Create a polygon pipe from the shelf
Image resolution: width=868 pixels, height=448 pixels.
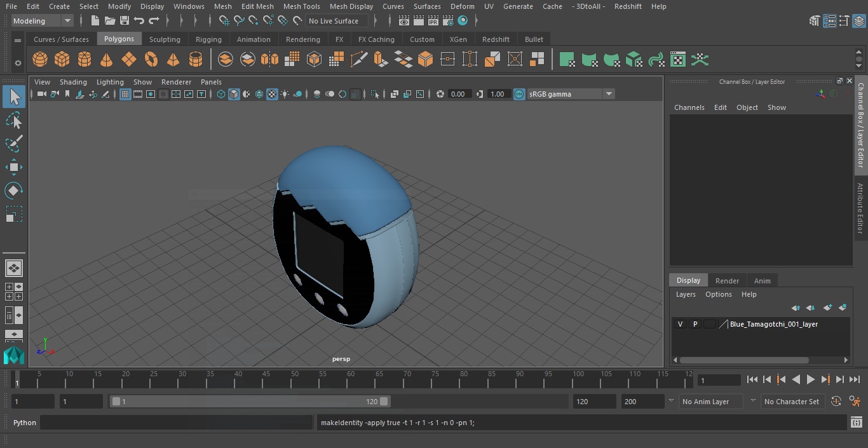pos(195,60)
